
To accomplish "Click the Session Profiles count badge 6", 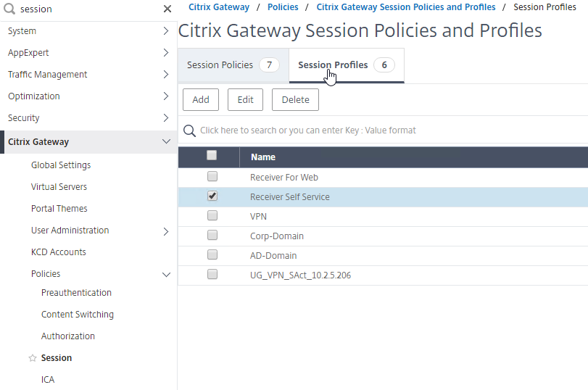I will [384, 65].
